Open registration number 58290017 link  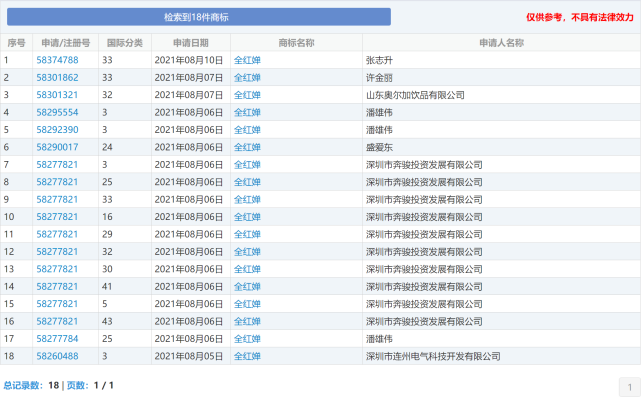coord(57,147)
